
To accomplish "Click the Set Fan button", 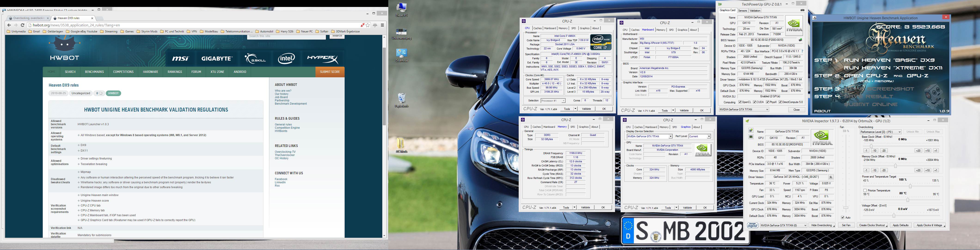I will tap(846, 226).
